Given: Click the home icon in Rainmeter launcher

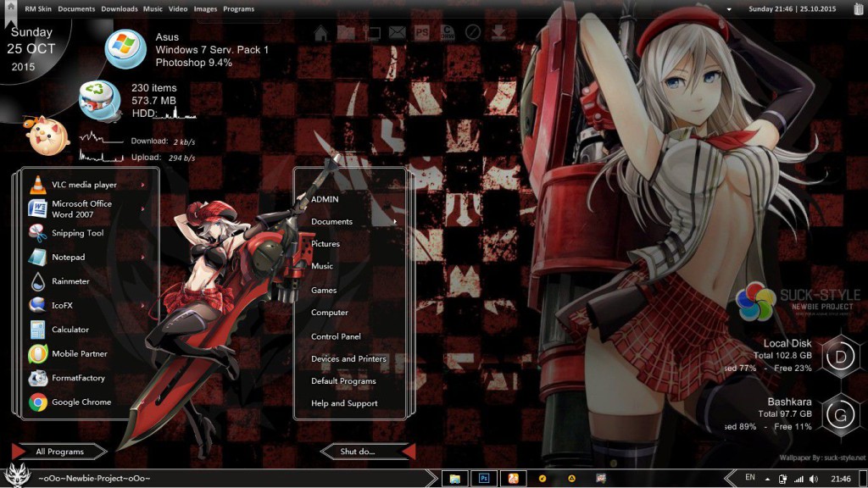Looking at the screenshot, I should [321, 33].
